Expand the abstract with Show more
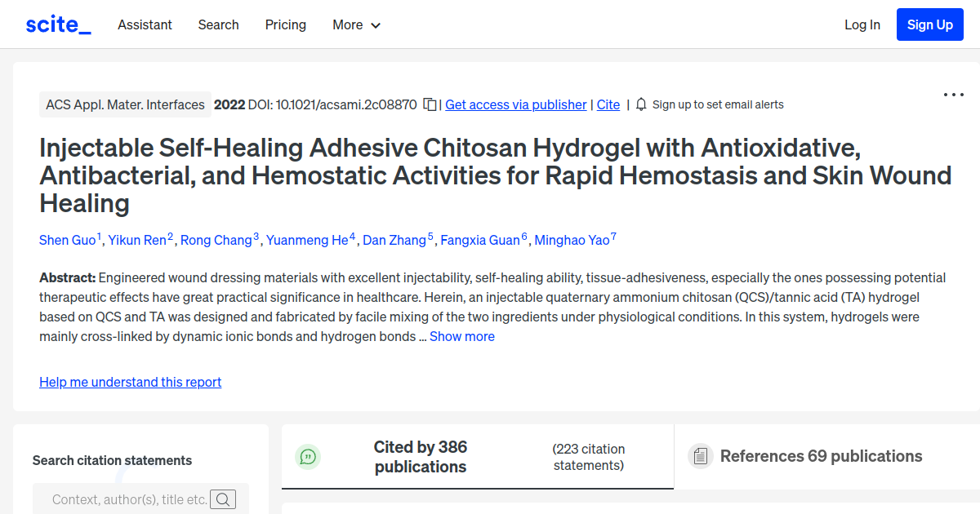Screen dimensions: 980x514 [462, 336]
